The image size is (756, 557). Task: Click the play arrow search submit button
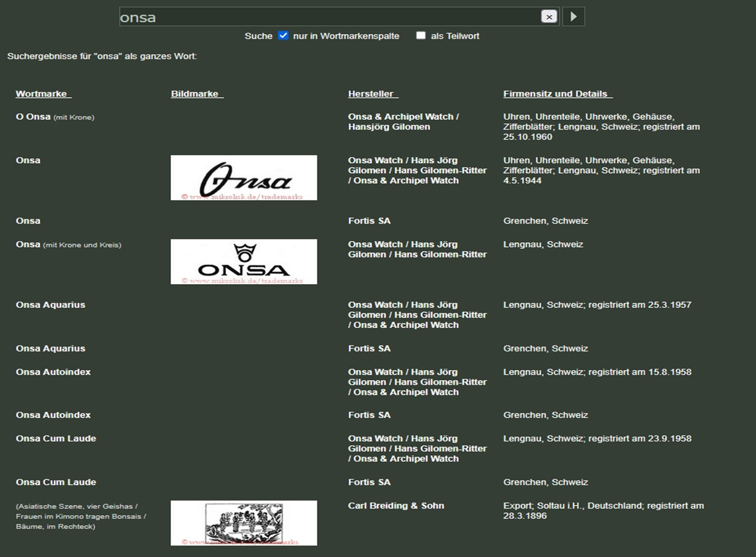573,17
